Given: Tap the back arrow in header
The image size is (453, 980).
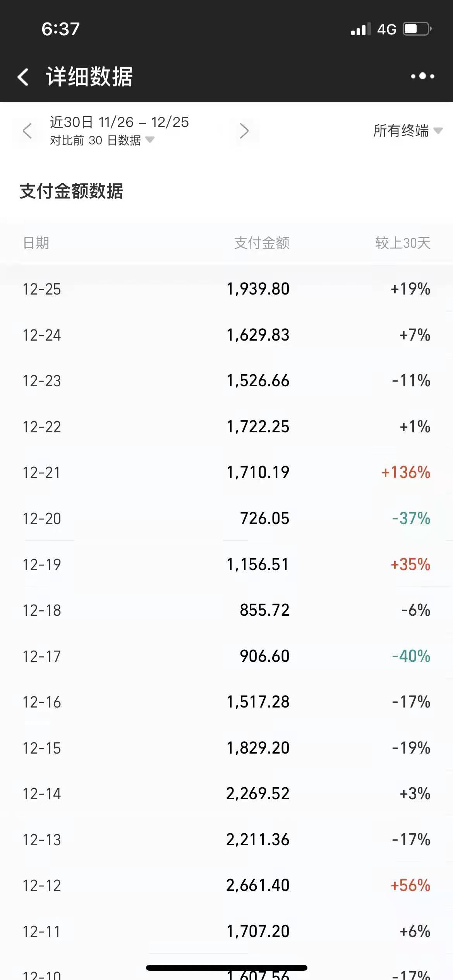Looking at the screenshot, I should click(x=23, y=77).
